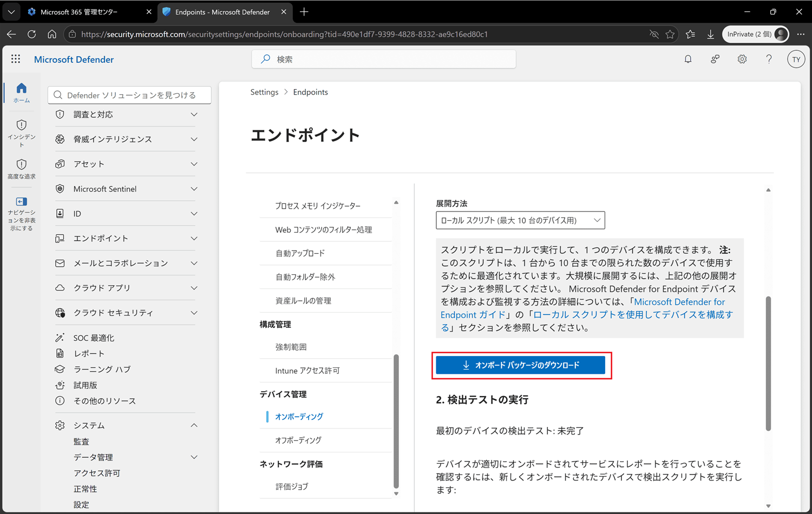
Task: Click the notifications bell icon
Action: [x=688, y=60]
